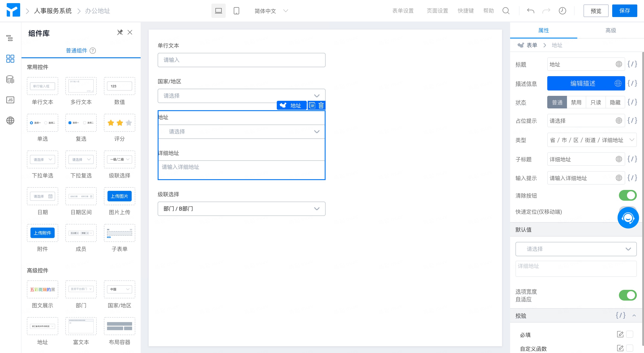Collapse the 校验 section
644x353 pixels.
634,316
